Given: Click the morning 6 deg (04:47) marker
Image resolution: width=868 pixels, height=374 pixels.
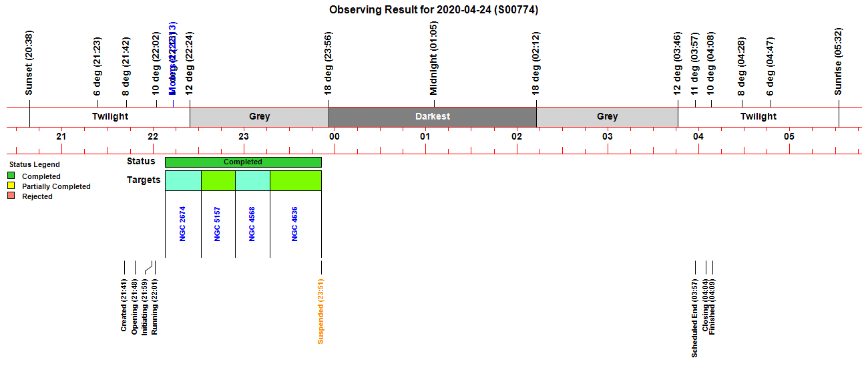Looking at the screenshot, I should coord(770,67).
